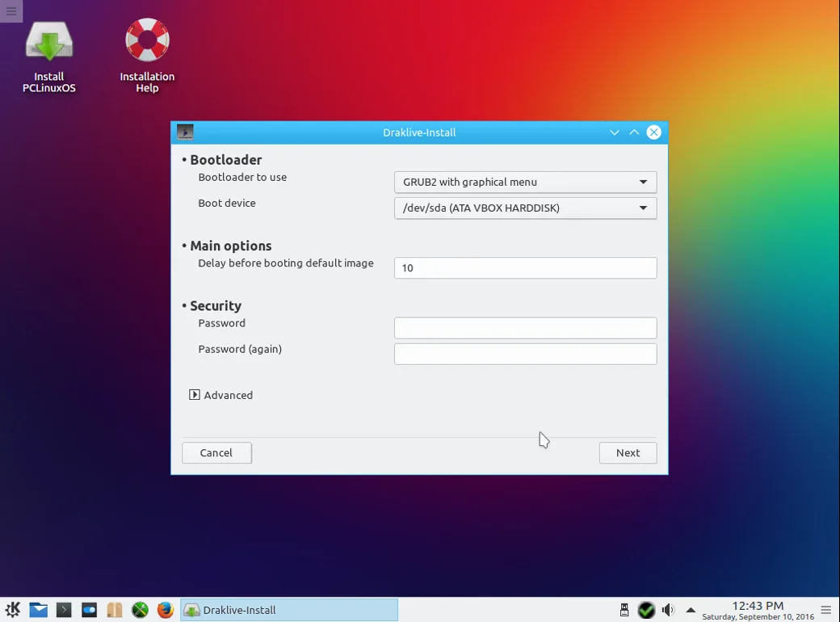Open the terminal from the taskbar
Screen dimensions: 840x622
coord(64,610)
